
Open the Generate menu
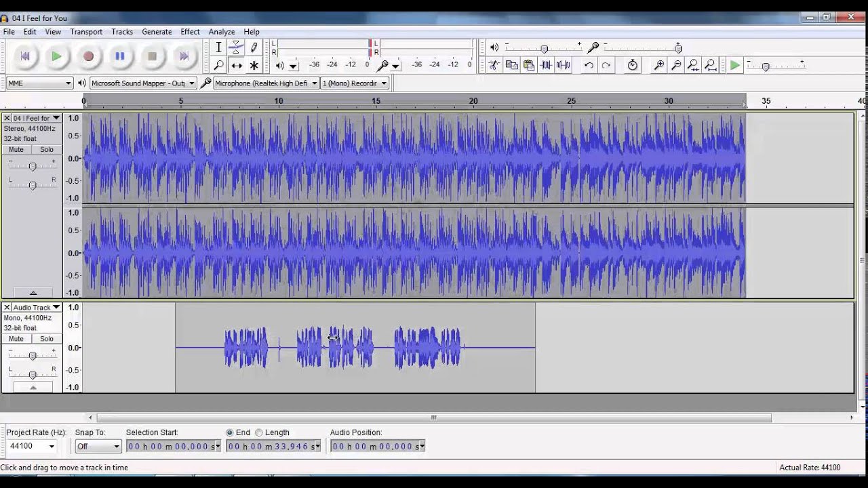click(157, 32)
